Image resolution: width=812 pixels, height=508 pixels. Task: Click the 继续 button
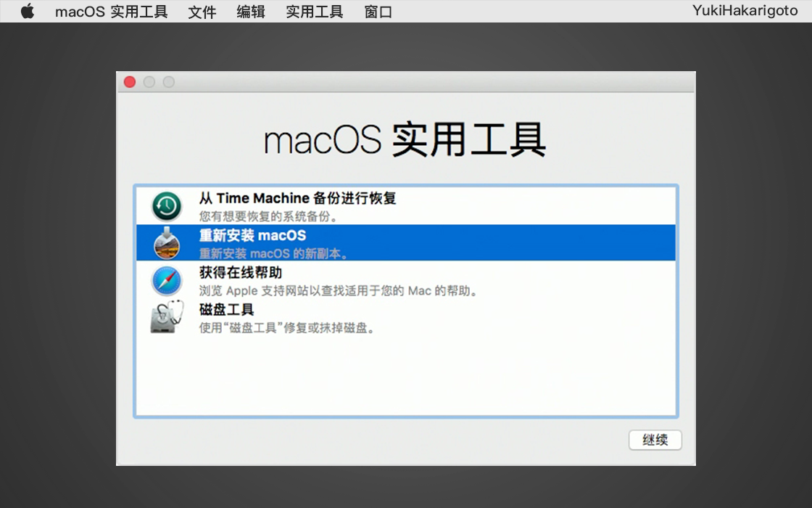pos(655,440)
